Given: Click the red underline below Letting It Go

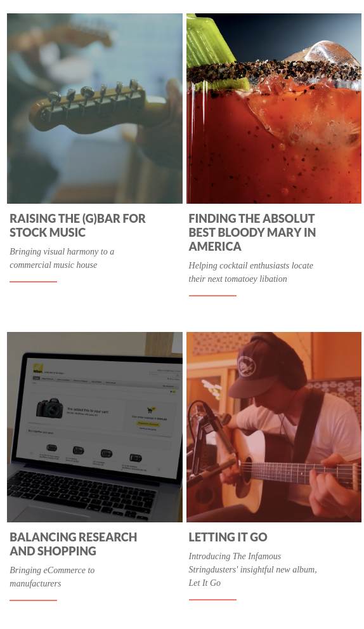Looking at the screenshot, I should click(x=212, y=600).
